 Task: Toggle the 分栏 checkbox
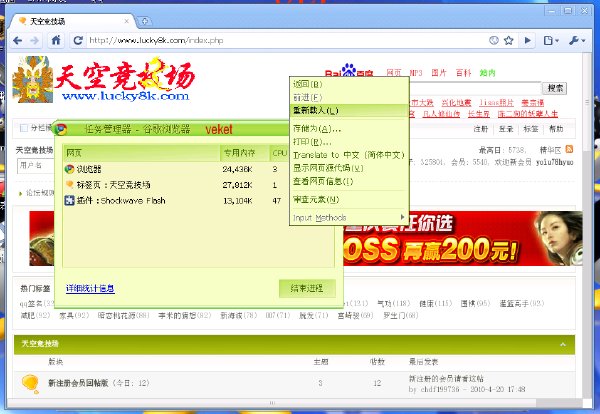tap(24, 128)
